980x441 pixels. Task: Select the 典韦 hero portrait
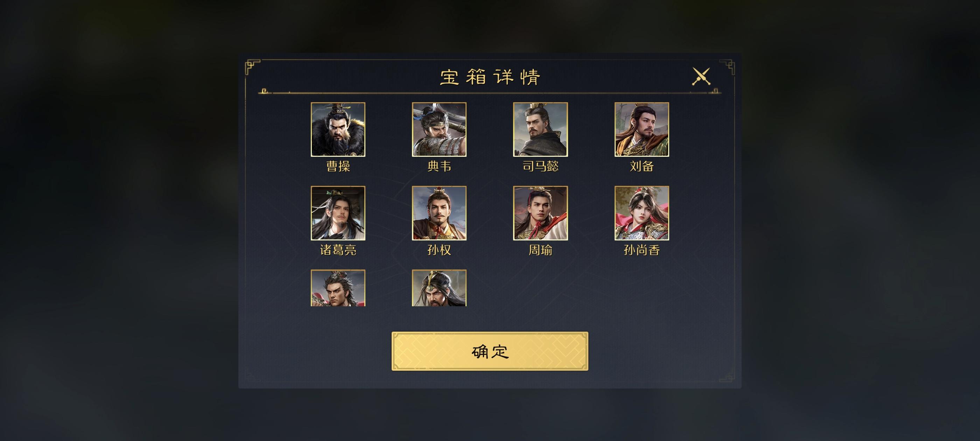[439, 129]
